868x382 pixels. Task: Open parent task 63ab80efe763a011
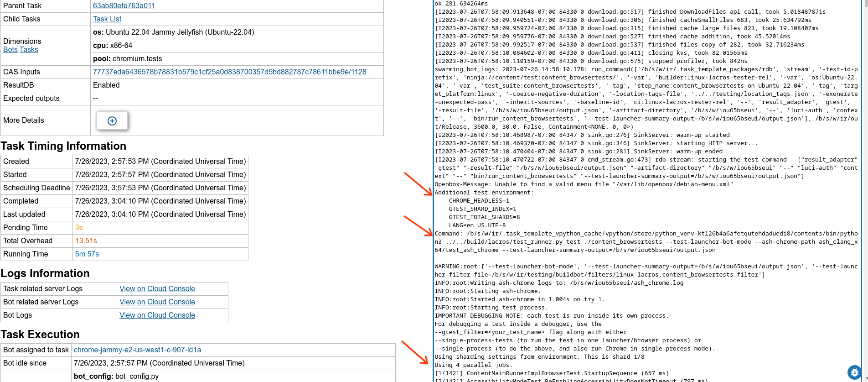tap(124, 6)
